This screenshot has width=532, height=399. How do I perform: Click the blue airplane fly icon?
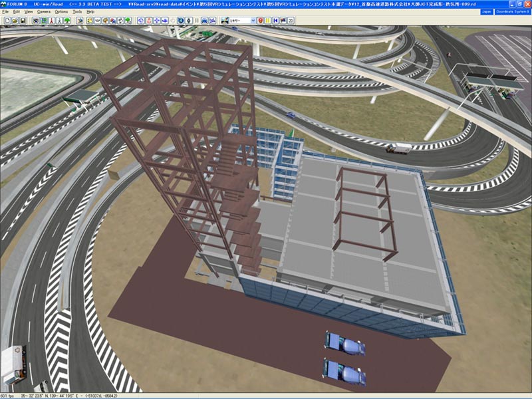(x=164, y=21)
